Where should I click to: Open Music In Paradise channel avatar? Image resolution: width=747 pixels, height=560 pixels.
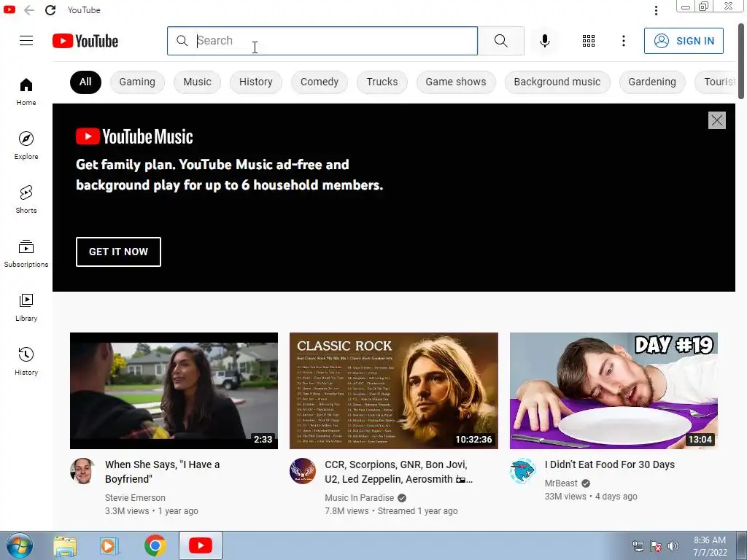pos(303,471)
